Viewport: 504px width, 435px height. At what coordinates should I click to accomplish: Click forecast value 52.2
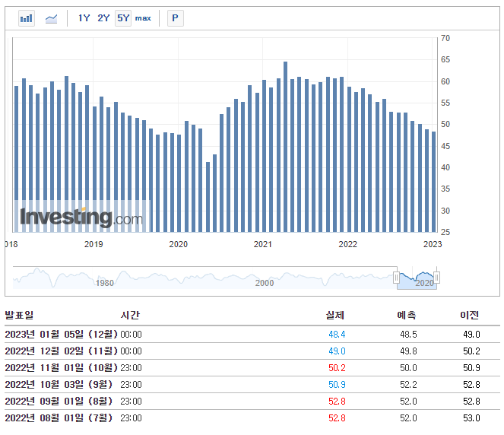(x=408, y=385)
